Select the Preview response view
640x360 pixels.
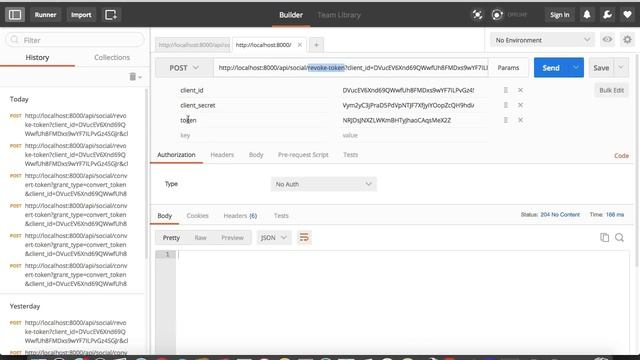click(232, 238)
